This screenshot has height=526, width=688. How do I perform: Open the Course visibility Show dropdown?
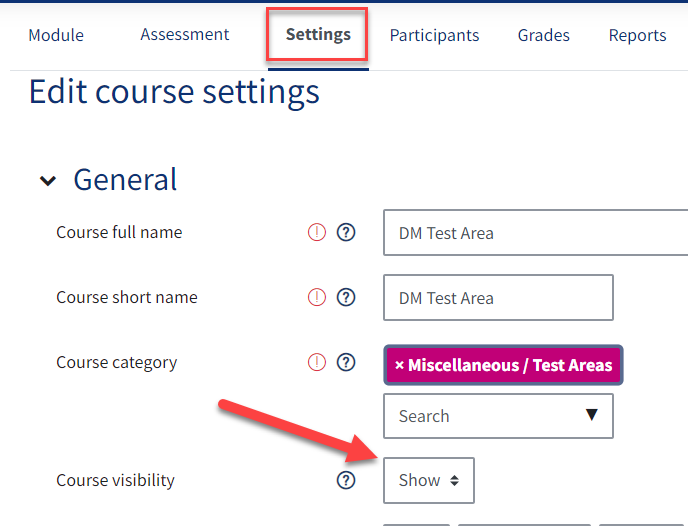[429, 480]
